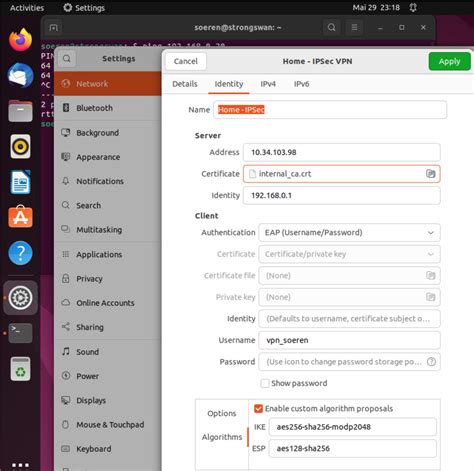
Task: Open Sound settings panel
Action: tap(108, 352)
